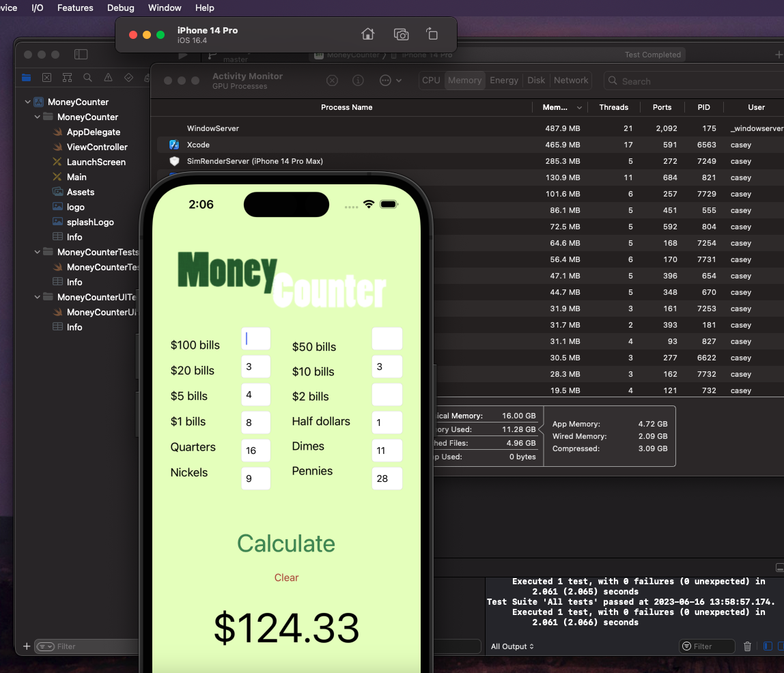Sort by Memory column header
Screen dimensions: 784x673
(x=561, y=107)
